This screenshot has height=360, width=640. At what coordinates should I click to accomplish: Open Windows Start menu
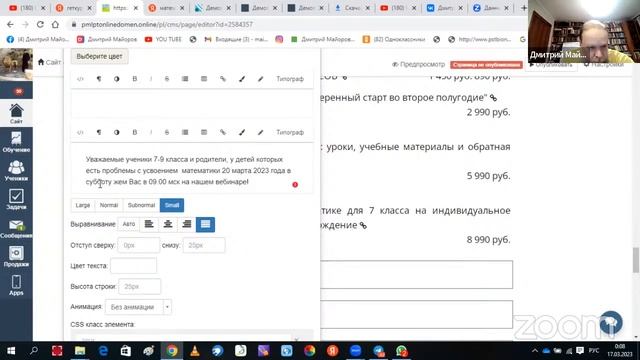coord(11,351)
